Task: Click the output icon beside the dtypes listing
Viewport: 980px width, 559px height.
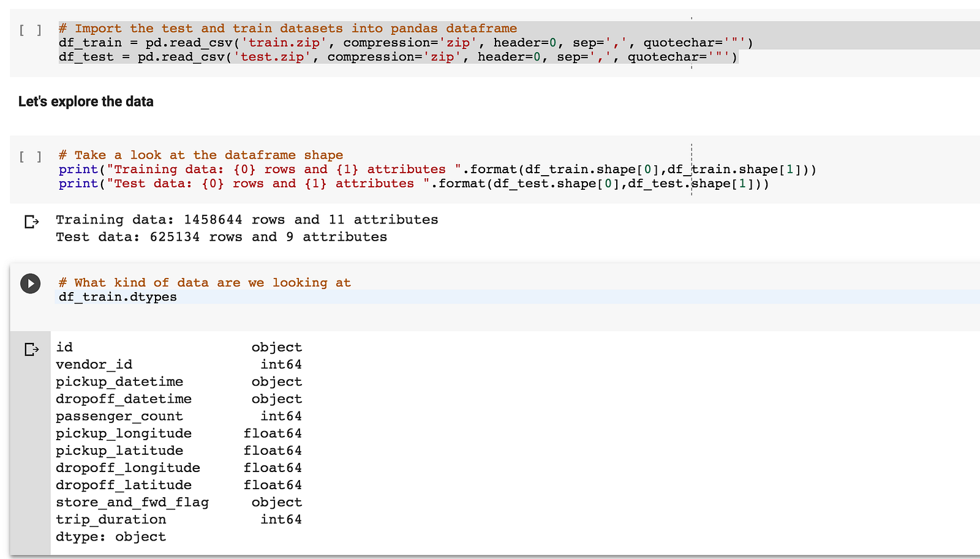Action: point(31,349)
